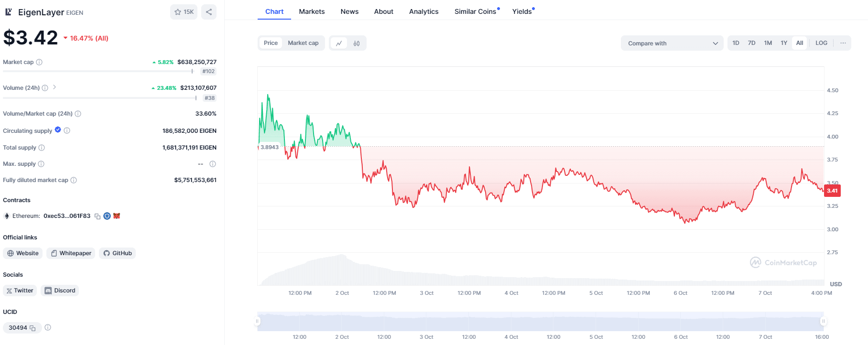Open the Twitter social link
This screenshot has width=868, height=345.
[20, 291]
